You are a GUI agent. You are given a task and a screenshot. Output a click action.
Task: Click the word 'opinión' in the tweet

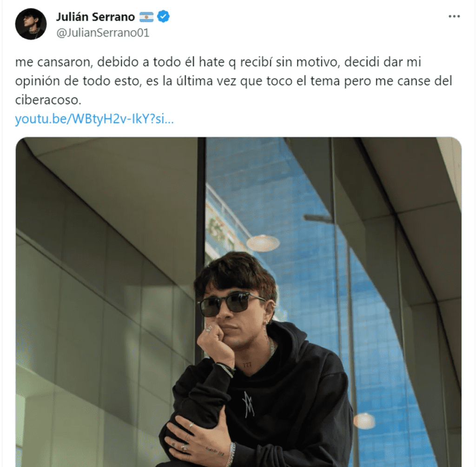tap(37, 81)
